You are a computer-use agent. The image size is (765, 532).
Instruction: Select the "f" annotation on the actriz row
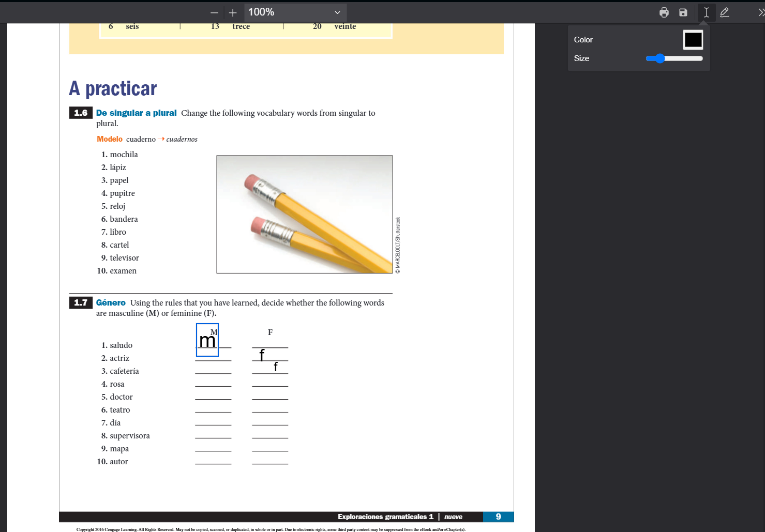point(262,355)
